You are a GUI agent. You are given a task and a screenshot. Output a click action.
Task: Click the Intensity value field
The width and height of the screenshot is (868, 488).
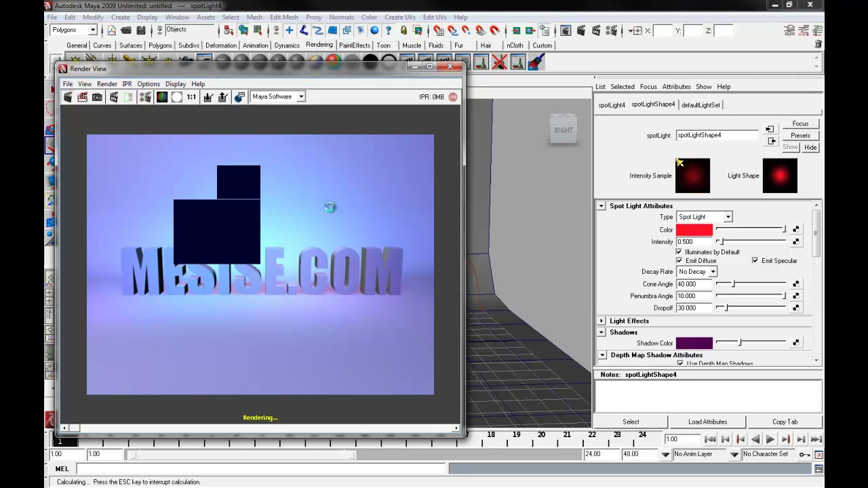(x=694, y=242)
